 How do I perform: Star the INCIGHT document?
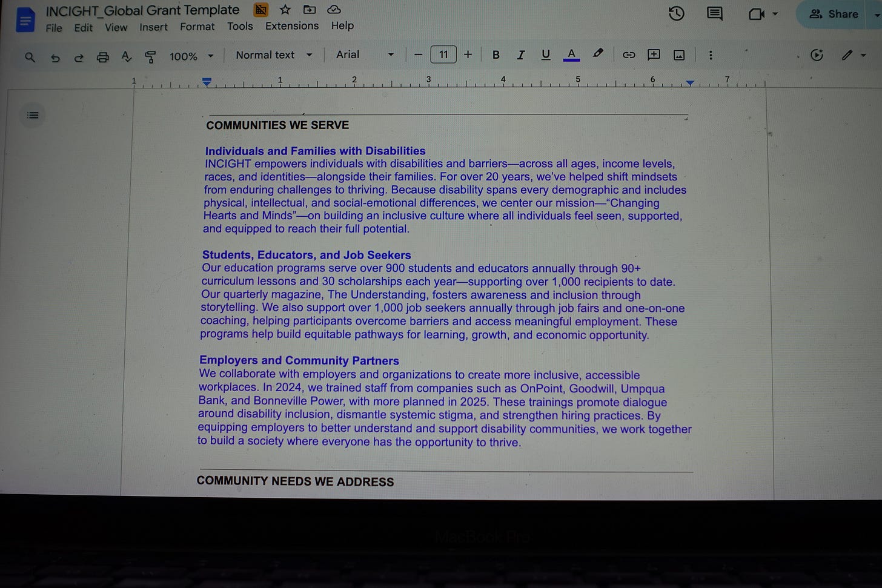coord(285,10)
